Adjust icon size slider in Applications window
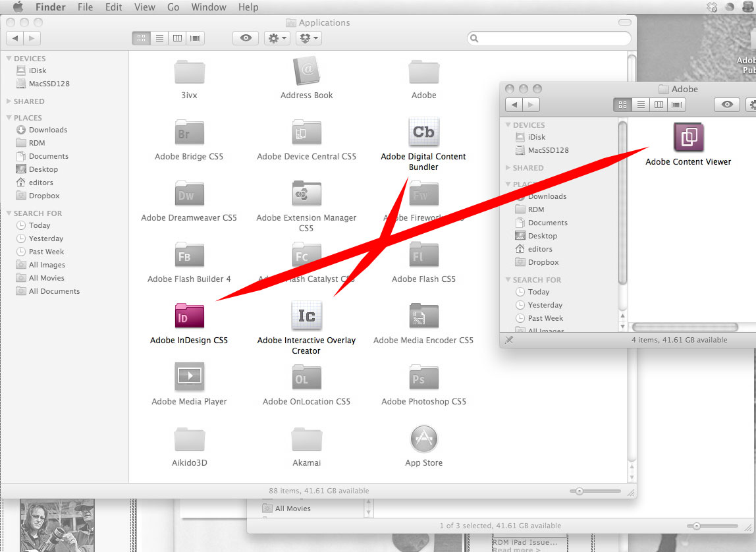Viewport: 756px width, 552px height. point(580,491)
